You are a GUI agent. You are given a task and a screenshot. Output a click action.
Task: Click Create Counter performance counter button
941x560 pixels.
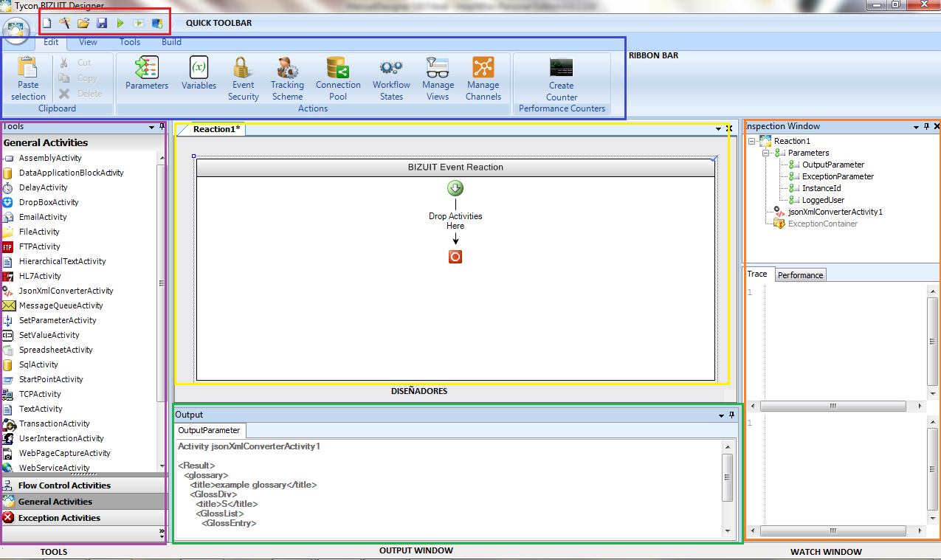coord(562,79)
